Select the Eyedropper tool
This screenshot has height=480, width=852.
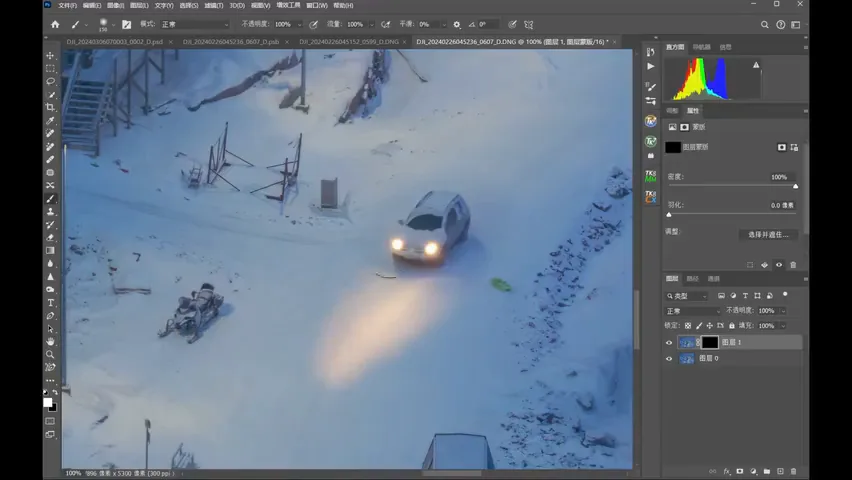coord(51,121)
